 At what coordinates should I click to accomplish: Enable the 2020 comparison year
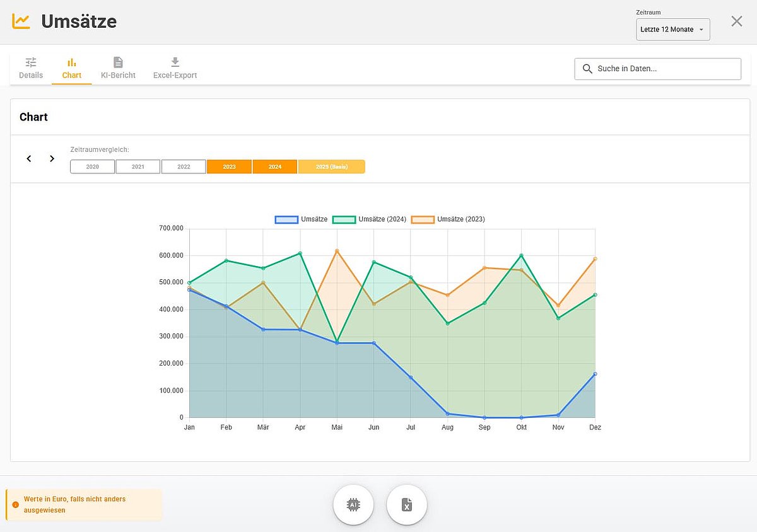click(92, 167)
